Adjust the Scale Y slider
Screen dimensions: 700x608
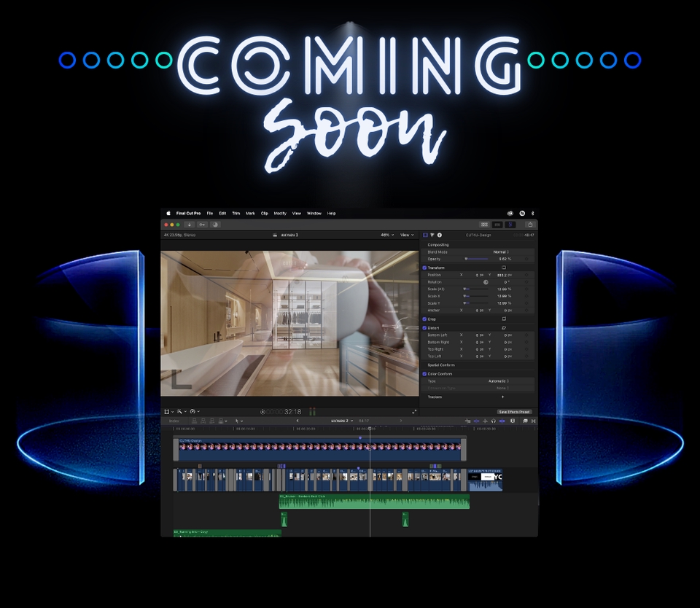point(475,303)
